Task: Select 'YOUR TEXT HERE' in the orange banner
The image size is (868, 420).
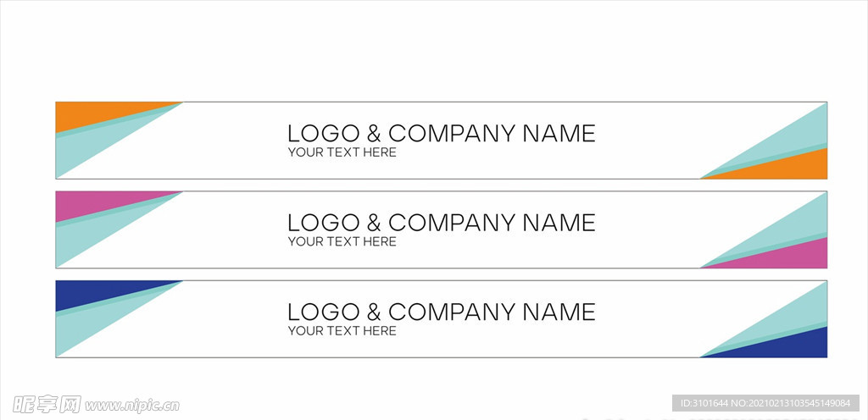Action: click(342, 152)
